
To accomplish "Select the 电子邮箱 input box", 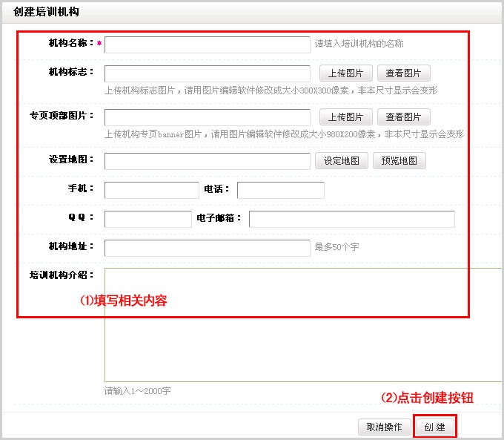I will click(351, 219).
